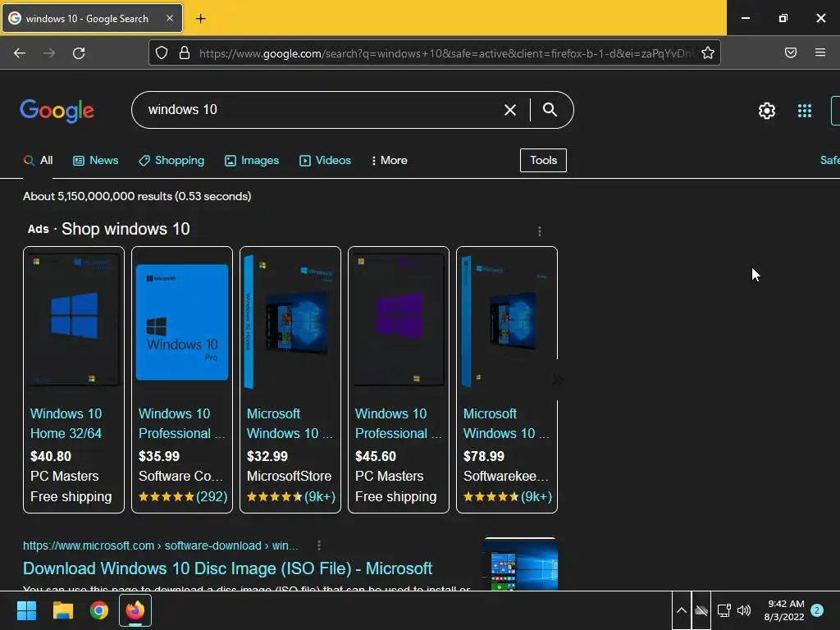Launch File Explorer from the taskbar

tap(62, 610)
